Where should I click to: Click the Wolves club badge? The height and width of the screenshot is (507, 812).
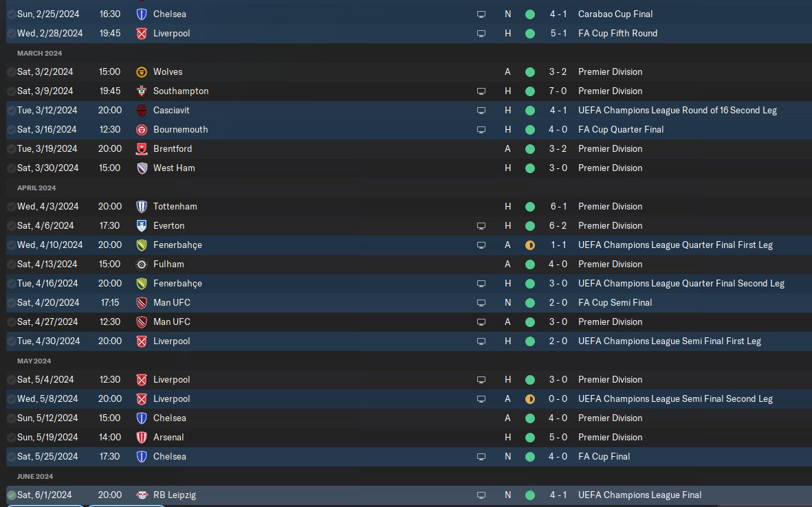point(142,72)
